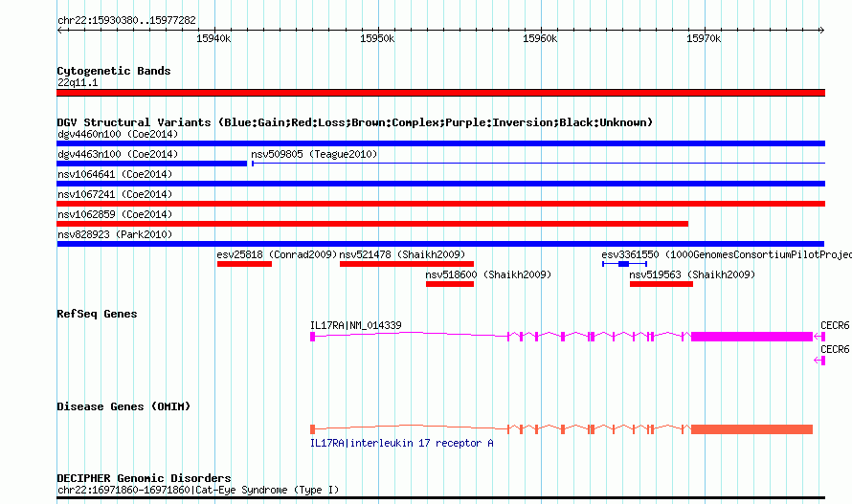Image resolution: width=852 pixels, height=504 pixels.
Task: Click the 15950k ruler tick label
Action: point(377,38)
